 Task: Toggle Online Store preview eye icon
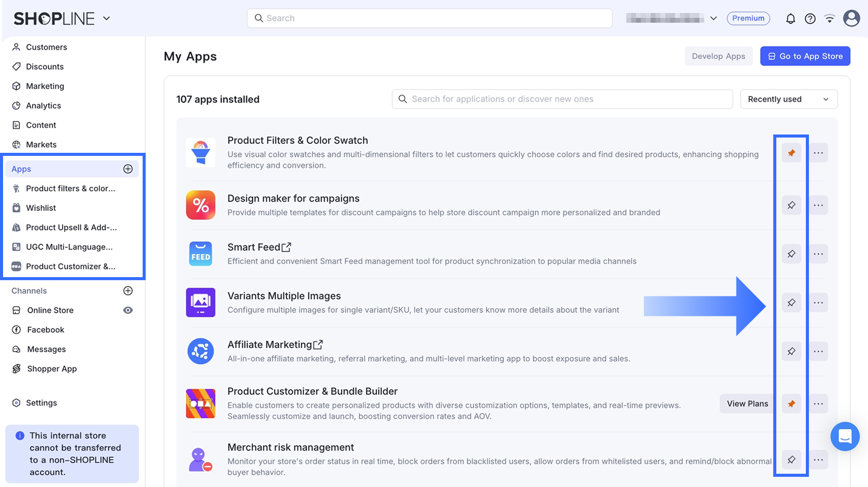tap(128, 310)
